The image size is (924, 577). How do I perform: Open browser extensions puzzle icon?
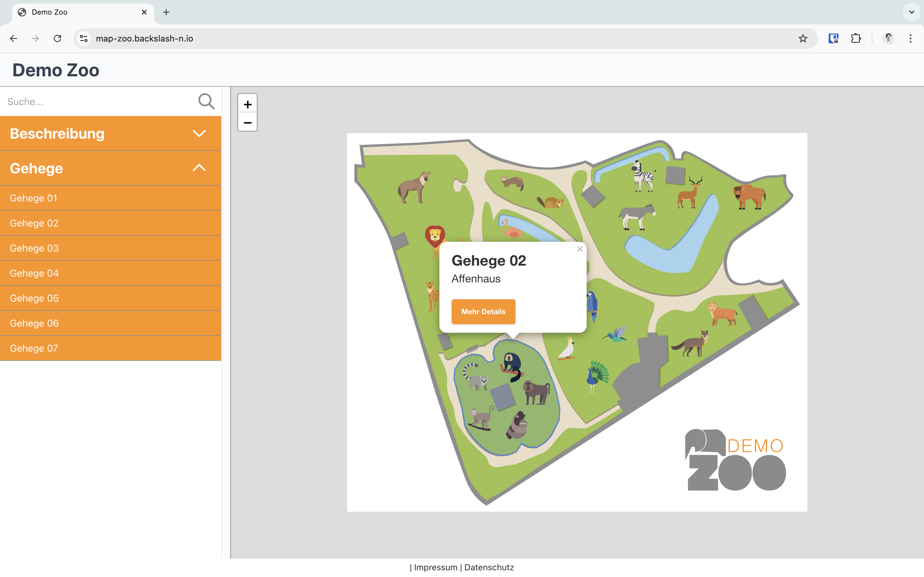[856, 38]
